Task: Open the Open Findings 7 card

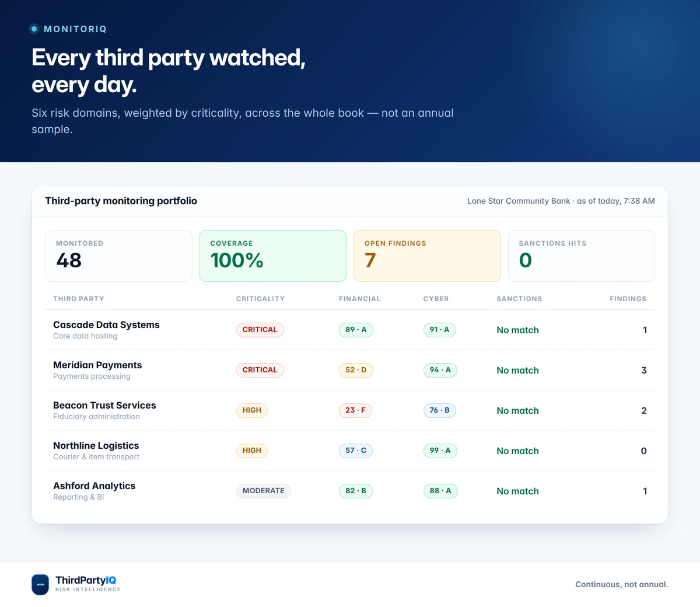Action: tap(427, 256)
